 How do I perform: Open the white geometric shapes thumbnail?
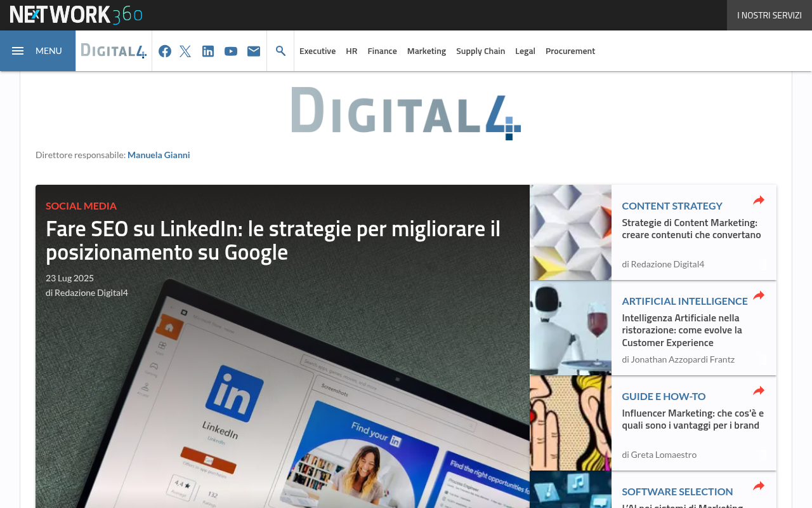(x=571, y=232)
